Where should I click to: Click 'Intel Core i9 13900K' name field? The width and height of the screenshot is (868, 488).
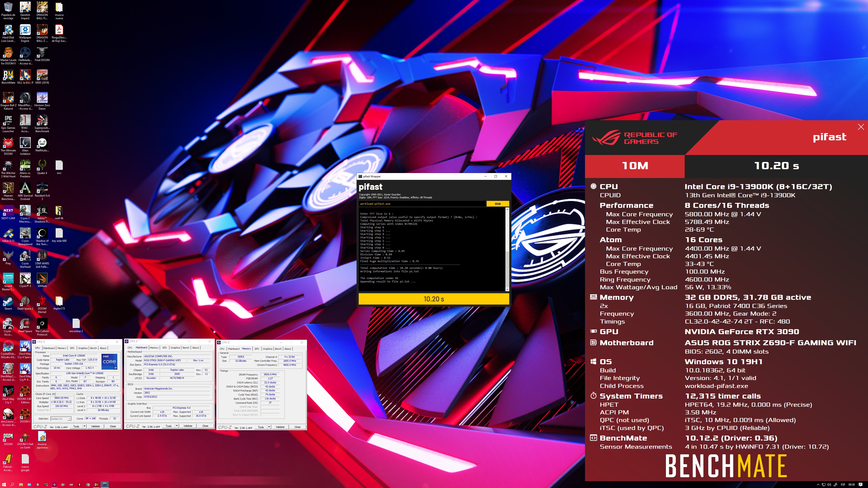[x=74, y=355]
